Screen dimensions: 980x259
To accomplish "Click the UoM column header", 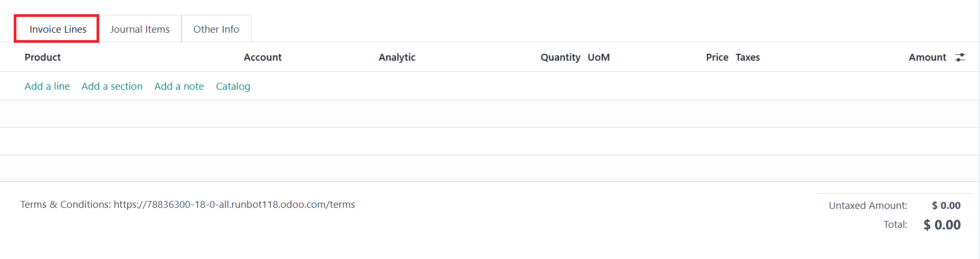I will 598,57.
